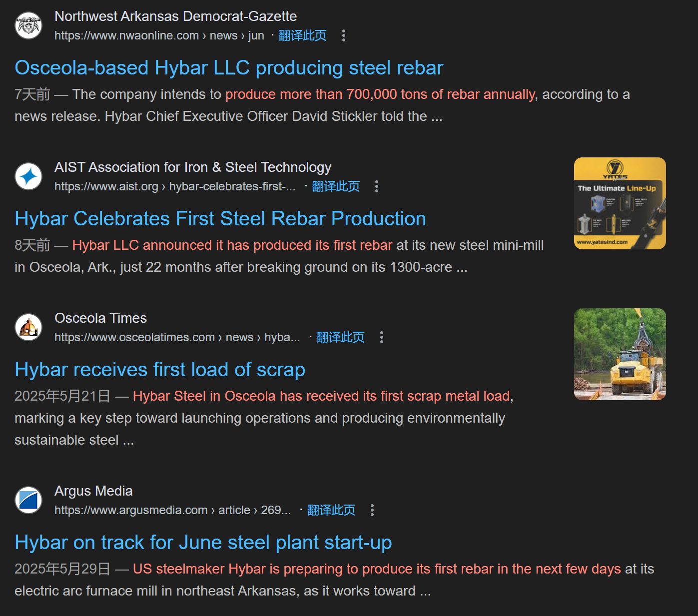The width and height of the screenshot is (698, 616).
Task: Translate the osceolatimes.com result page
Action: point(340,337)
